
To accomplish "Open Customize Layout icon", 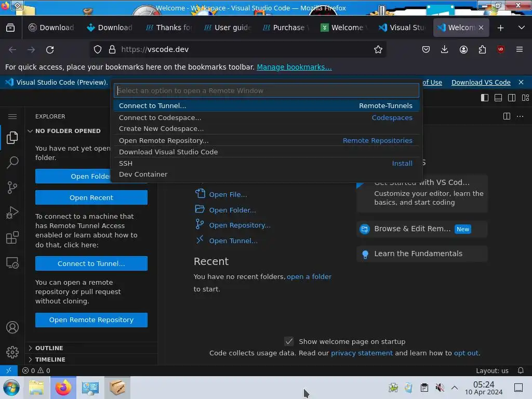I will coord(525,98).
